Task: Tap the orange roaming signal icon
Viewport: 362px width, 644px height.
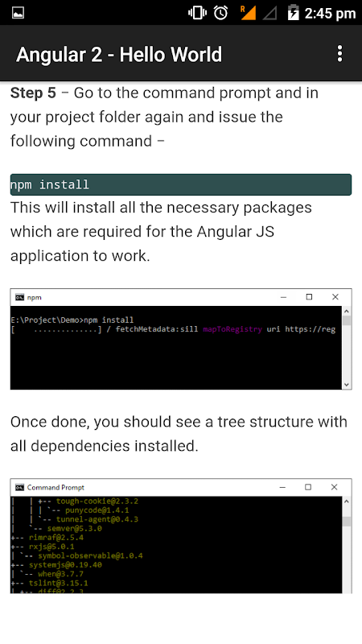Action: coord(248,13)
